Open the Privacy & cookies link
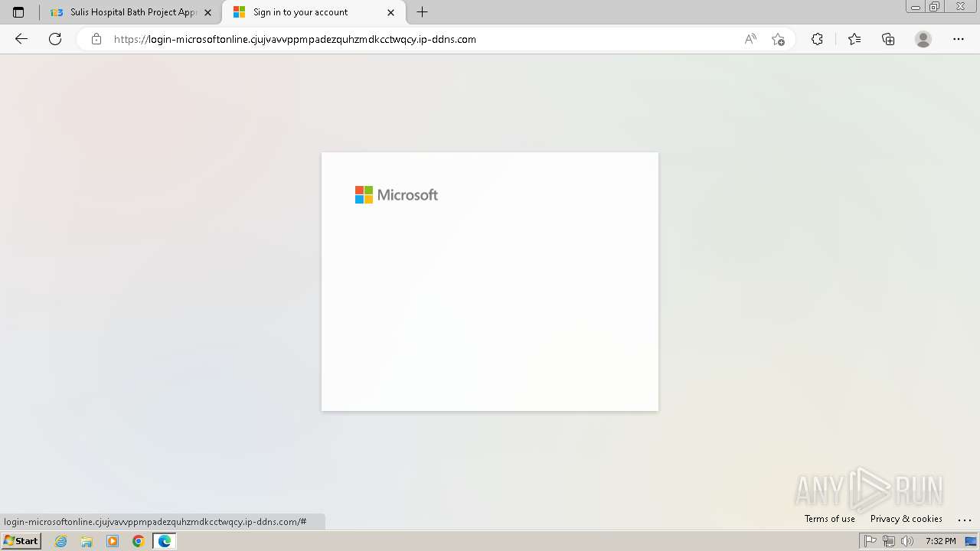This screenshot has height=551, width=980. [906, 519]
